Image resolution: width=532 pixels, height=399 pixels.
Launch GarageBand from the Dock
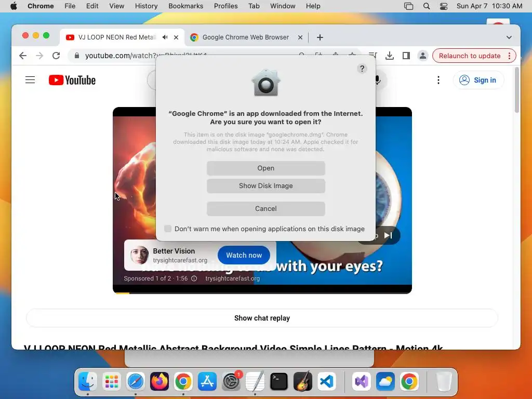303,381
